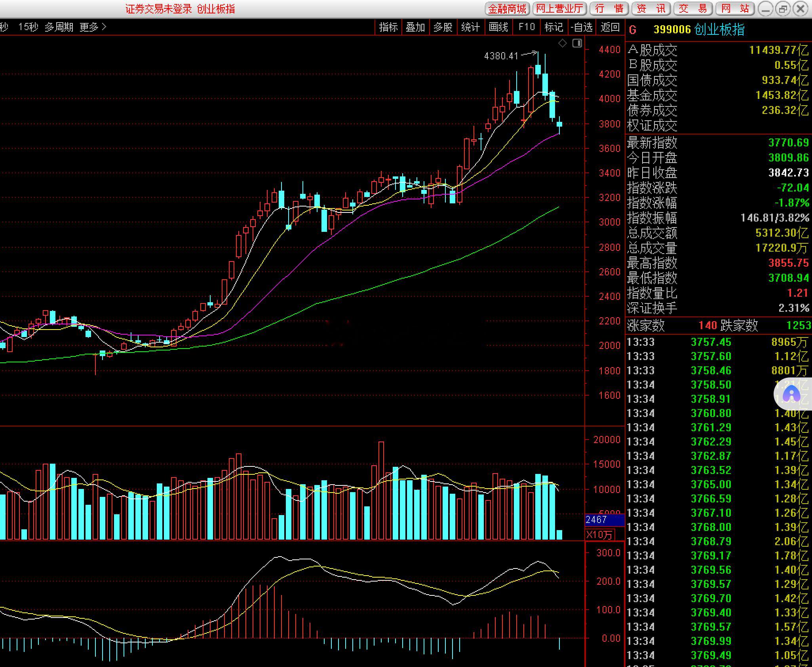Image resolution: width=812 pixels, height=667 pixels.
Task: Restore the window with the restore button
Action: point(783,9)
